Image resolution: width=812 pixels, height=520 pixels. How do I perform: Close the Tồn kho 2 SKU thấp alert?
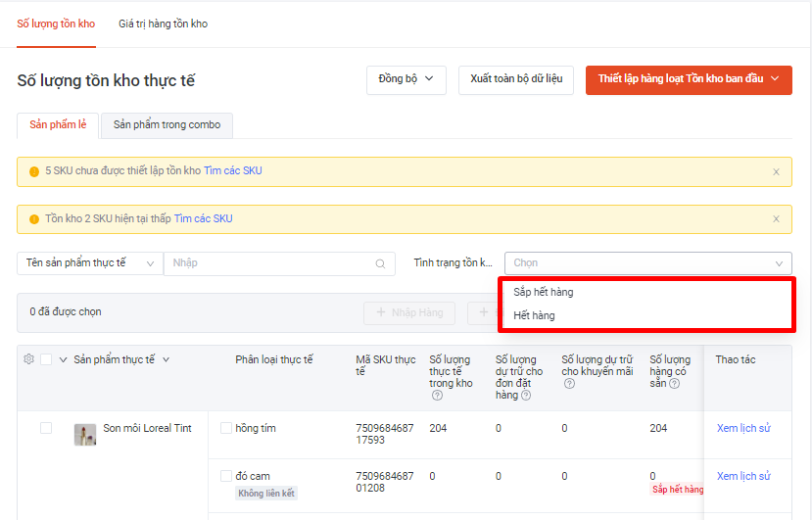[776, 219]
